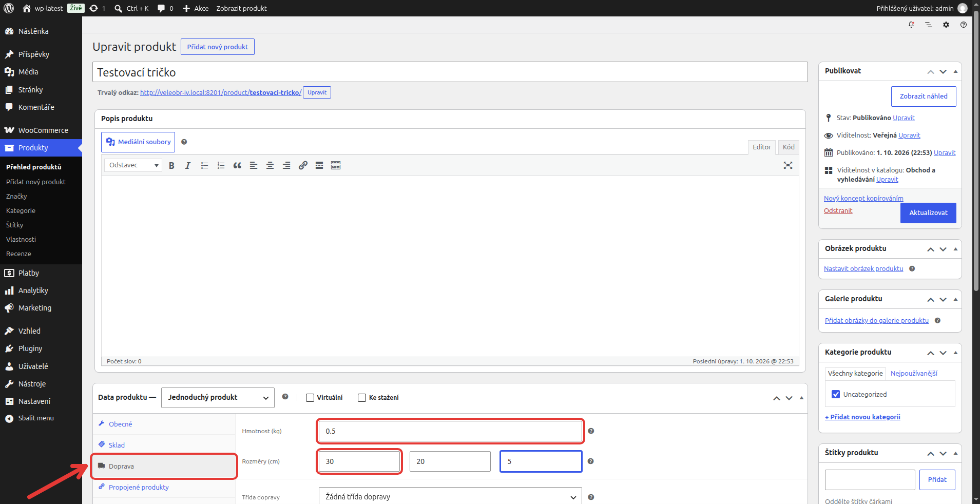Image resolution: width=980 pixels, height=504 pixels.
Task: Insert numbered list in editor
Action: point(221,165)
